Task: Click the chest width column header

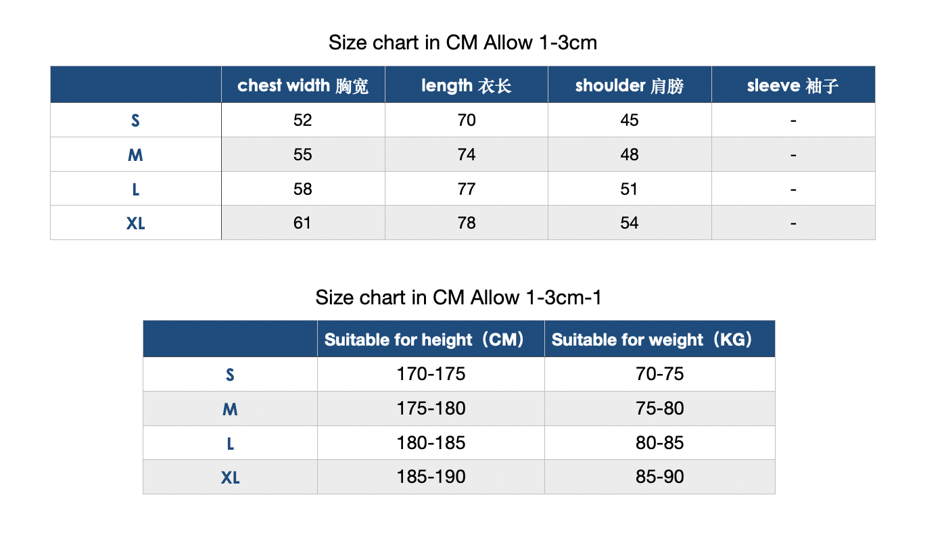Action: click(x=303, y=85)
